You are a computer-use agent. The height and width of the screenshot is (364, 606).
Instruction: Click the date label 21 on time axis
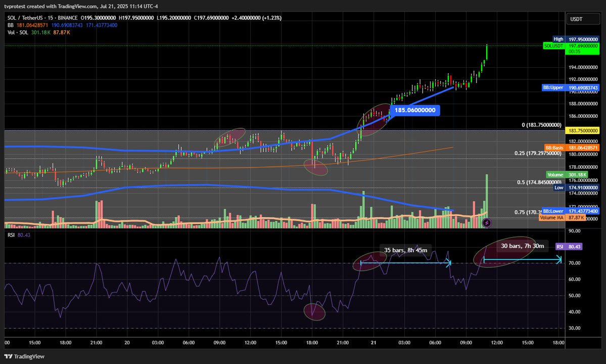pyautogui.click(x=374, y=342)
